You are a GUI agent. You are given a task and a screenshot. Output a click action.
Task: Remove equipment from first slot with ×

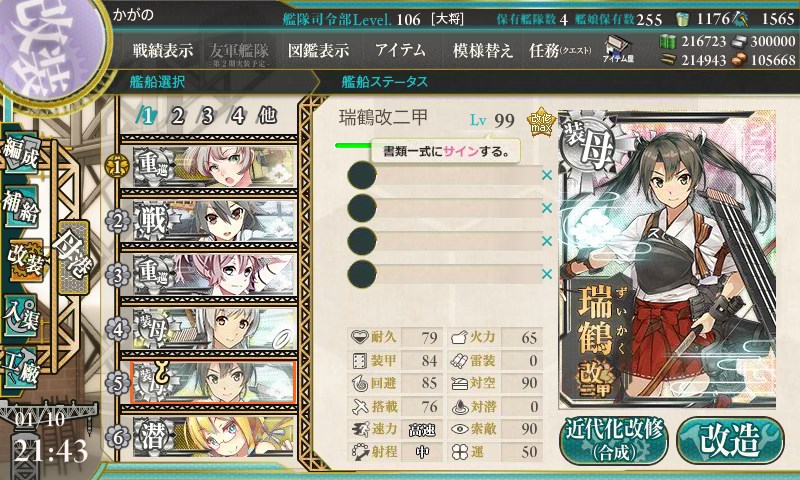[547, 175]
